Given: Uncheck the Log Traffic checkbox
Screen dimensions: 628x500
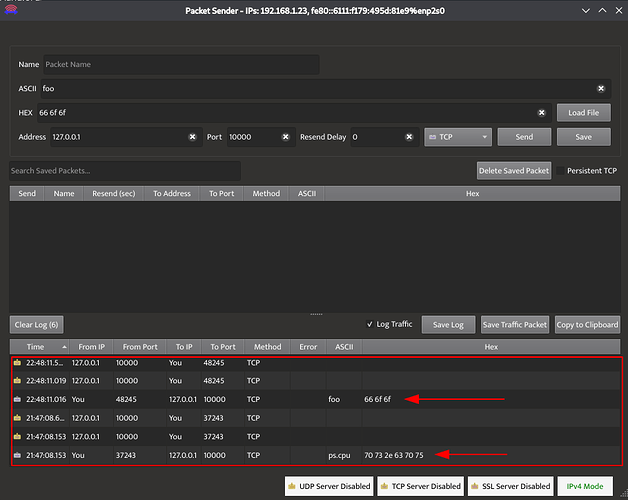Looking at the screenshot, I should 371,325.
